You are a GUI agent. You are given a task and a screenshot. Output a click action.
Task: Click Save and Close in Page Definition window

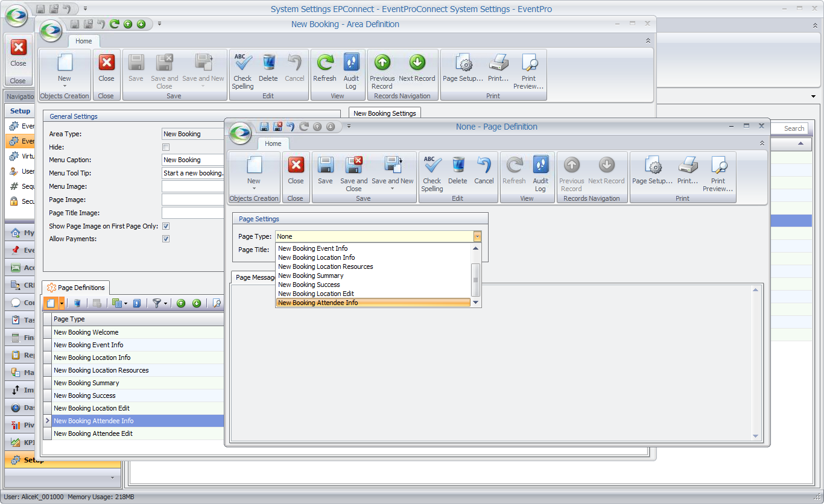coord(353,174)
